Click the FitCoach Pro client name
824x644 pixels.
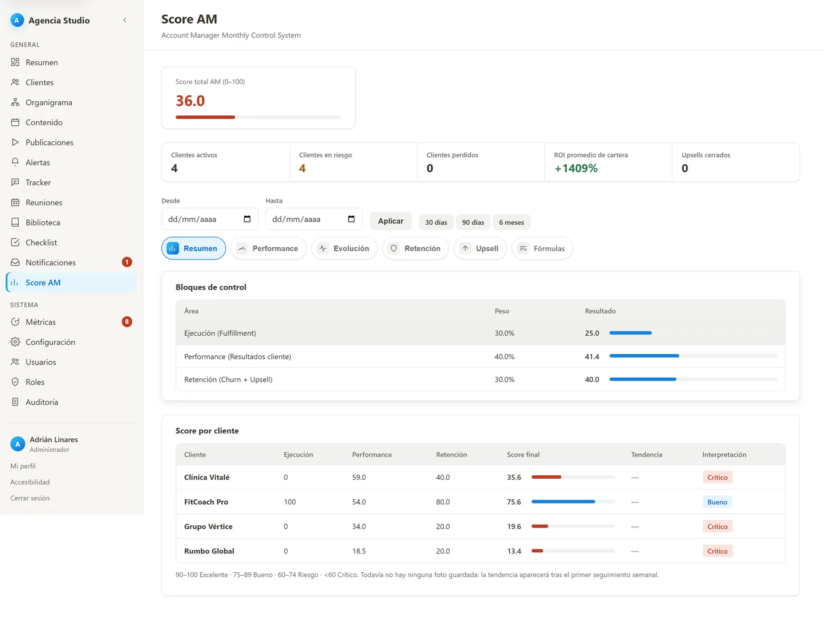tap(206, 502)
